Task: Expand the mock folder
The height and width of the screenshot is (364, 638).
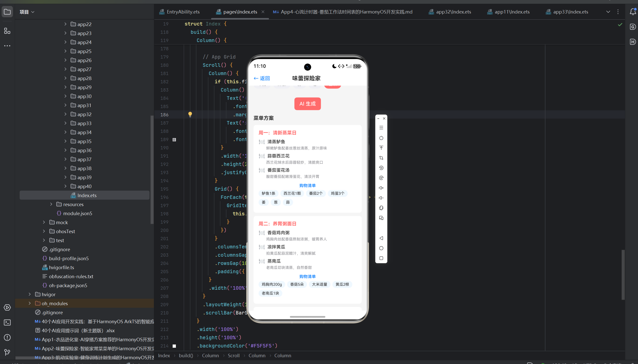Action: coord(44,222)
